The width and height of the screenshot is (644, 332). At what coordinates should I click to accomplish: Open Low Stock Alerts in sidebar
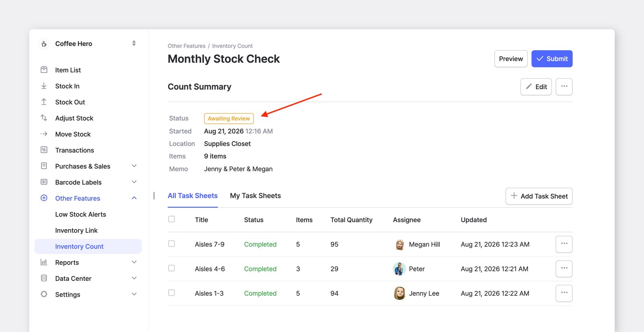coord(80,214)
